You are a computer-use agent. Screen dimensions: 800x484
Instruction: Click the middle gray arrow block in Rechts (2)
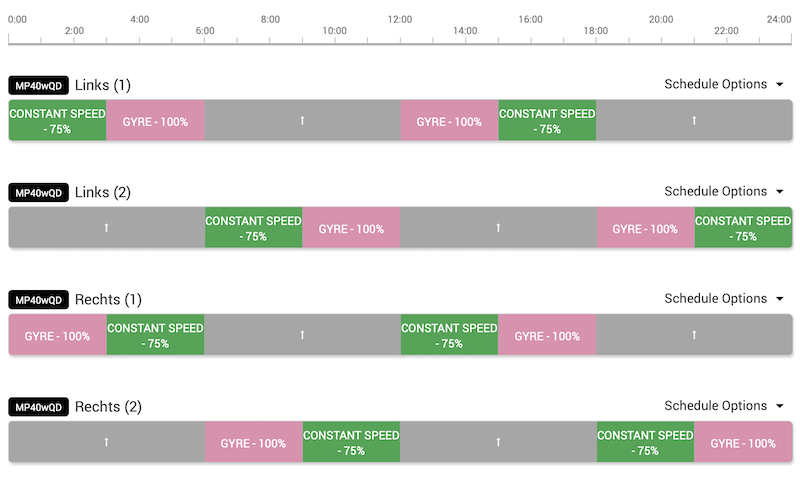(x=498, y=442)
